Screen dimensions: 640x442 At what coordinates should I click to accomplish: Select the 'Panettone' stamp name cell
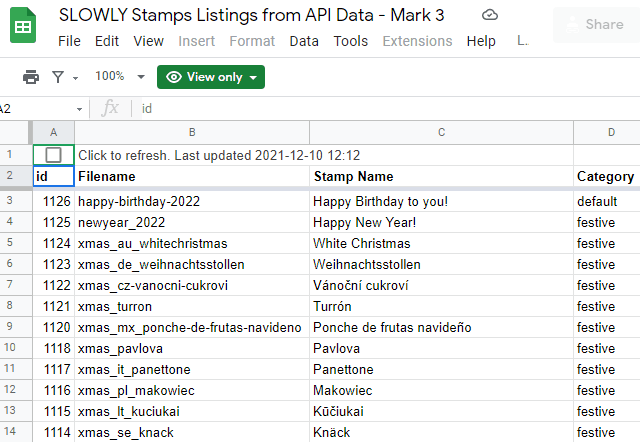click(x=441, y=369)
